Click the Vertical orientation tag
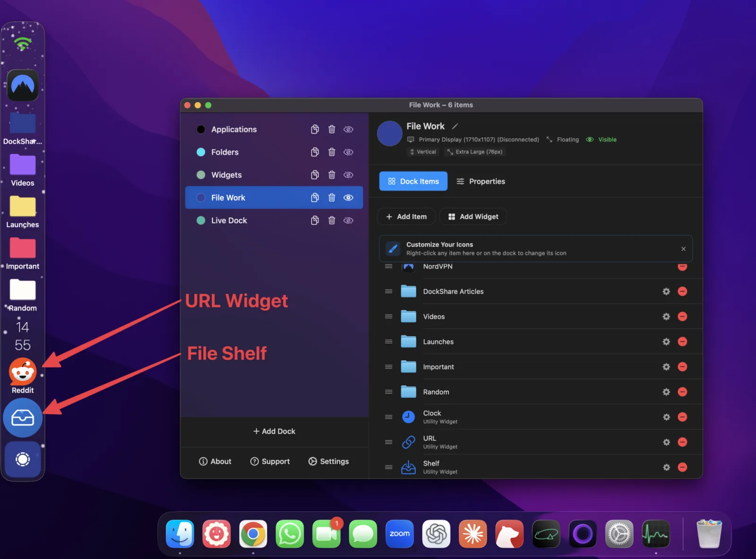 coord(423,152)
